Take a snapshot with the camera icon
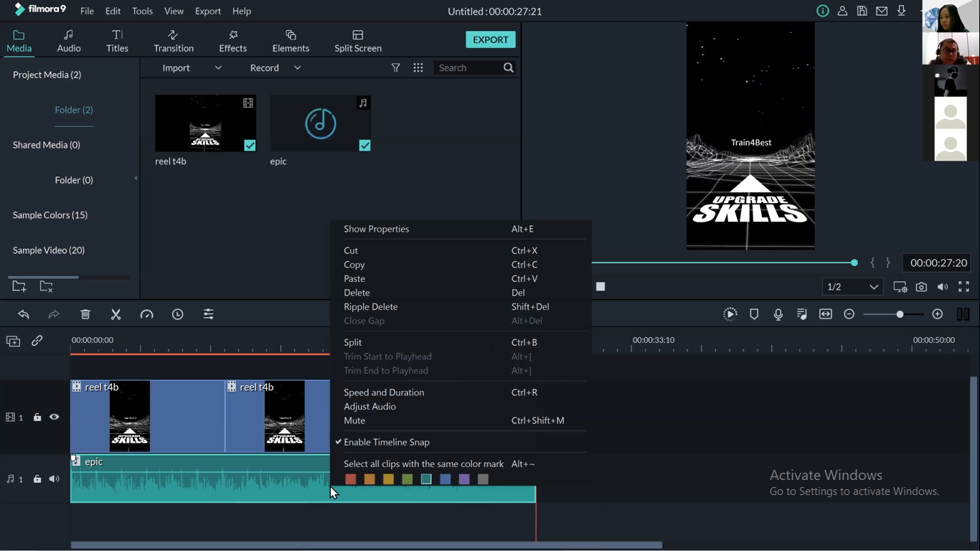Screen dimensions: 980x551 click(x=921, y=287)
